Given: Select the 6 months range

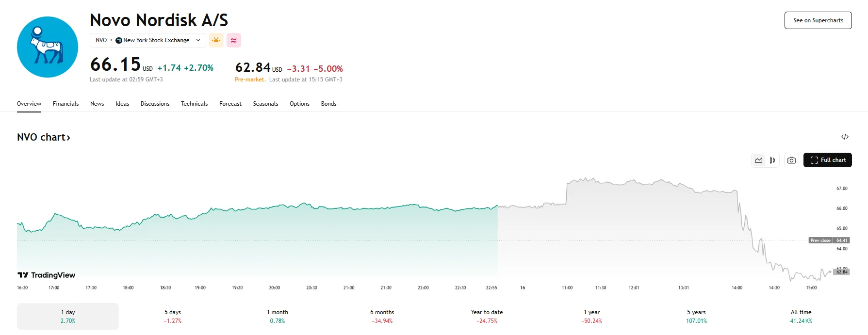Looking at the screenshot, I should pyautogui.click(x=382, y=316).
